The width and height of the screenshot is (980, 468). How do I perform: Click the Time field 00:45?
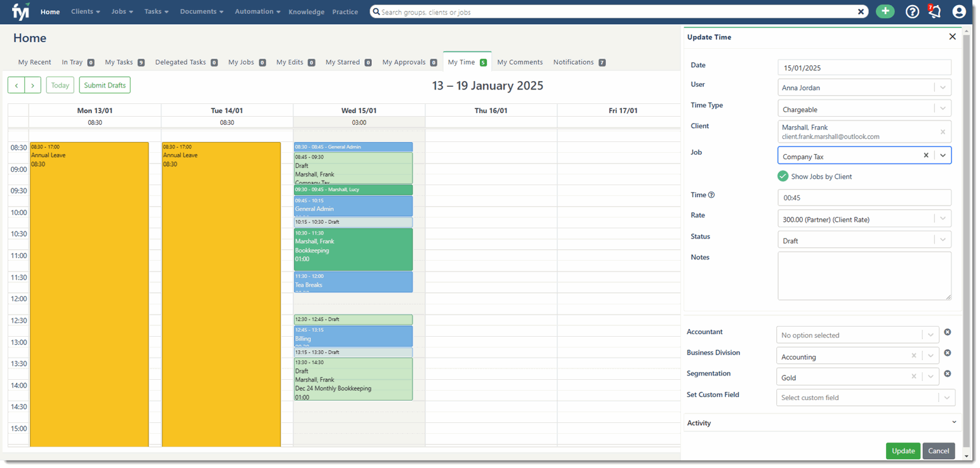point(864,197)
